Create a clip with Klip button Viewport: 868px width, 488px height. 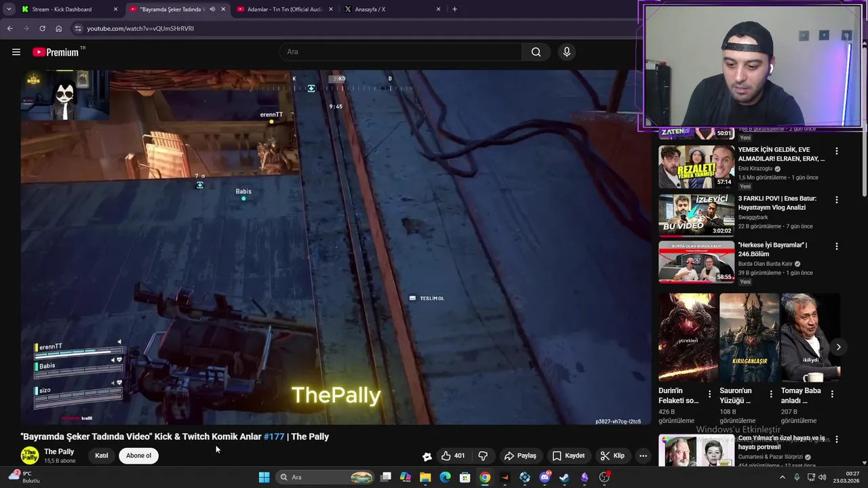613,455
